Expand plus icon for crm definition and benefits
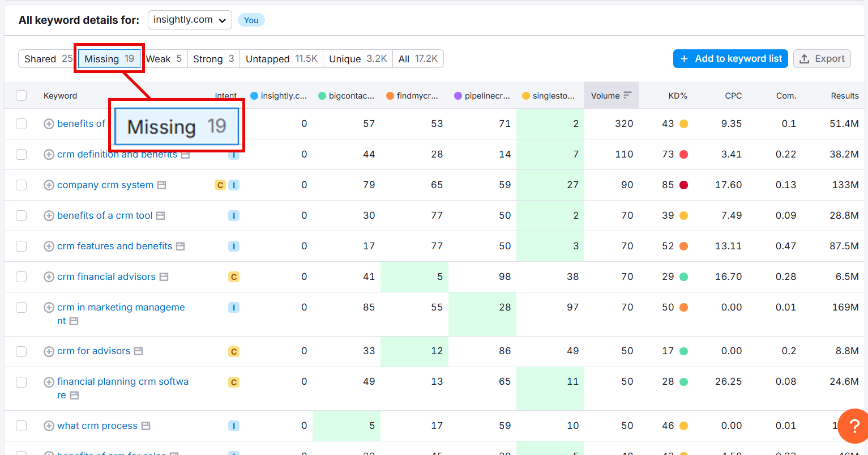This screenshot has width=868, height=455. pos(49,155)
